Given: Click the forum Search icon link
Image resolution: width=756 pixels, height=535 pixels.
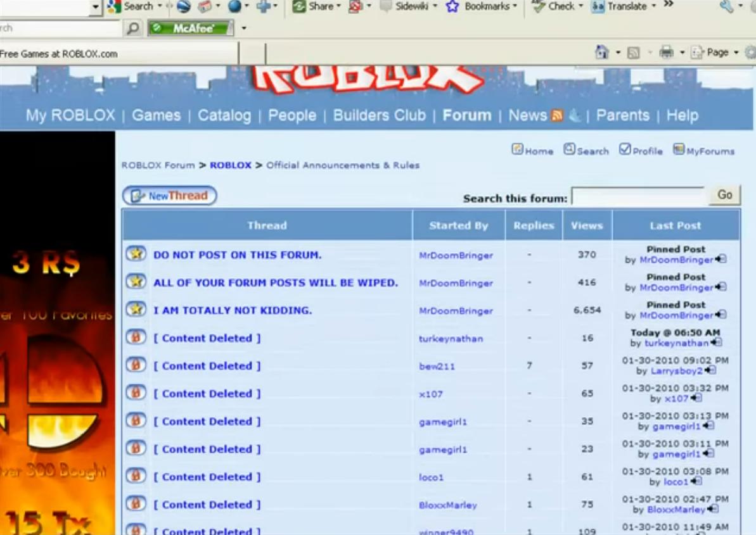Looking at the screenshot, I should [586, 150].
